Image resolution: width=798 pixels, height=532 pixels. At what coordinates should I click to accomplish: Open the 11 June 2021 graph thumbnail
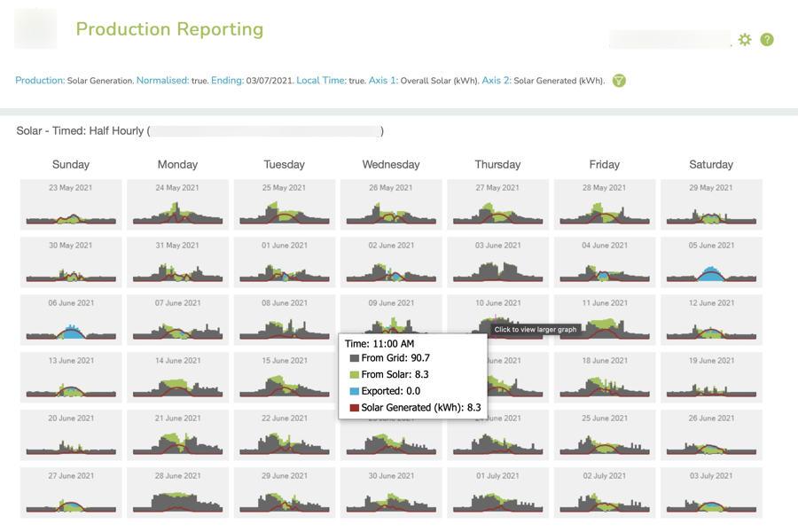pyautogui.click(x=605, y=320)
